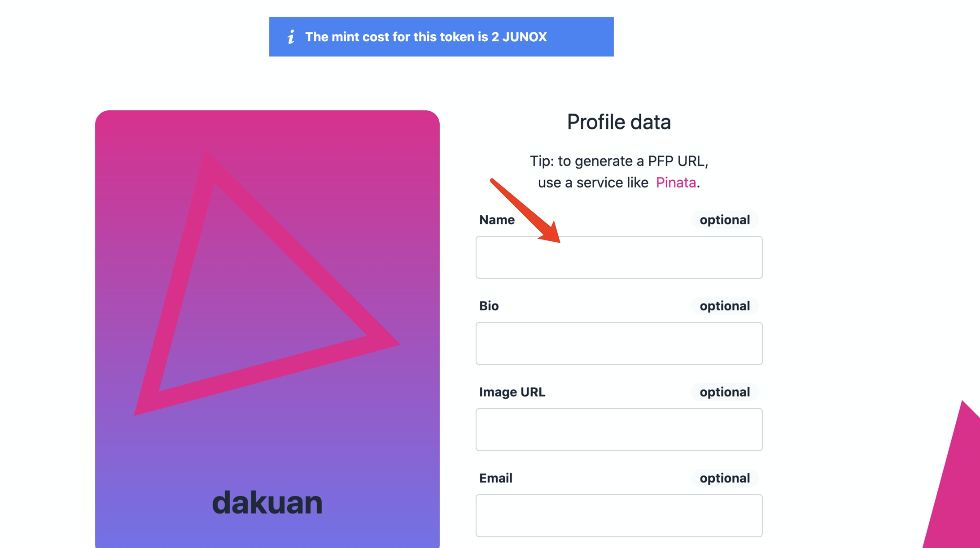Click the mint cost 2 JUNOX banner text

(426, 37)
